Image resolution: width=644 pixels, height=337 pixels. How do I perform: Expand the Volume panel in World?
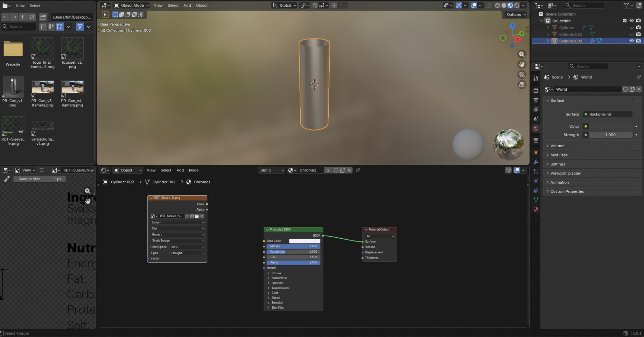(x=557, y=146)
